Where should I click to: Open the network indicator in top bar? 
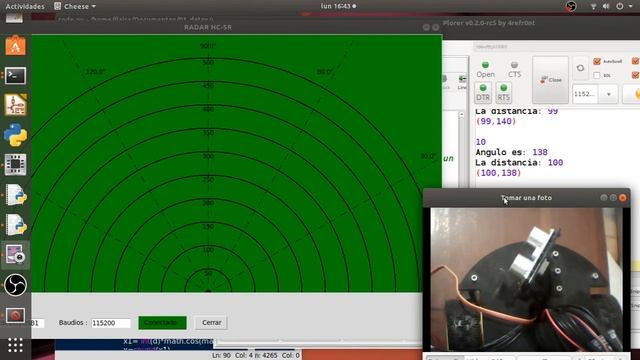point(593,6)
